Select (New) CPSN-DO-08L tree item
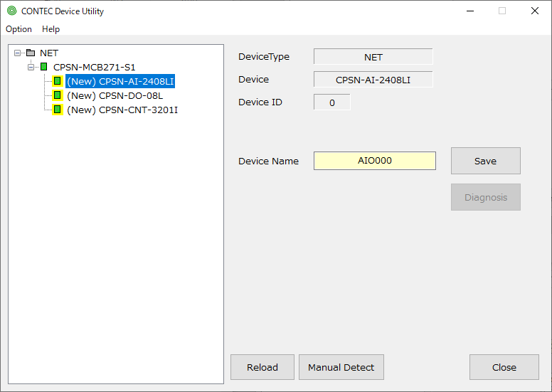Screen dimensions: 552x392 click(115, 96)
